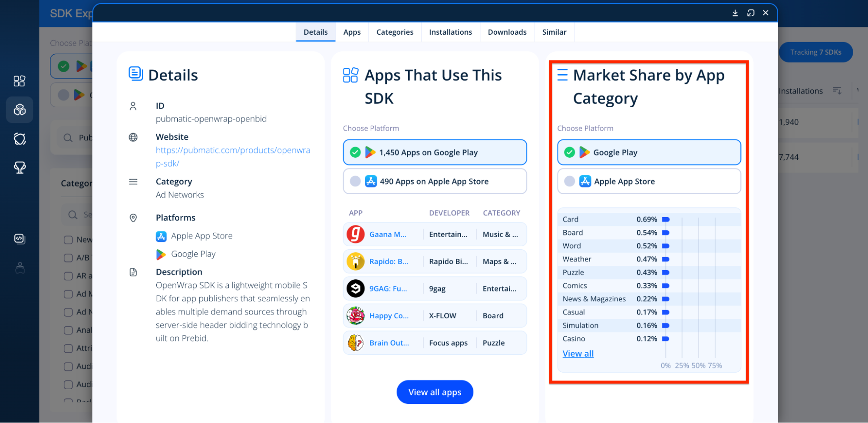The height and width of the screenshot is (423, 868).
Task: Open the Categories tab
Action: point(395,32)
